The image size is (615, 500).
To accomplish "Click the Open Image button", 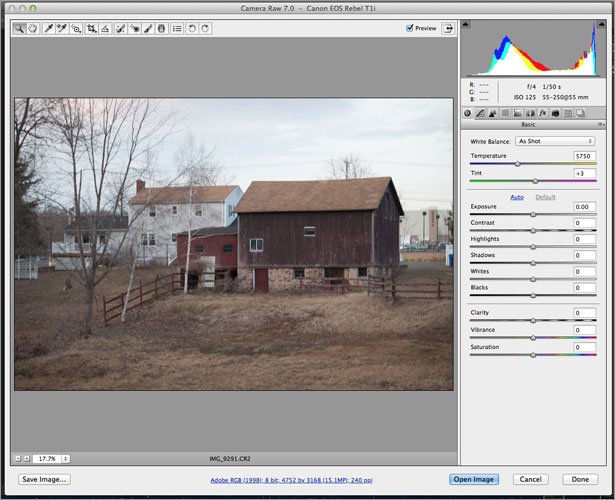I will (x=473, y=479).
